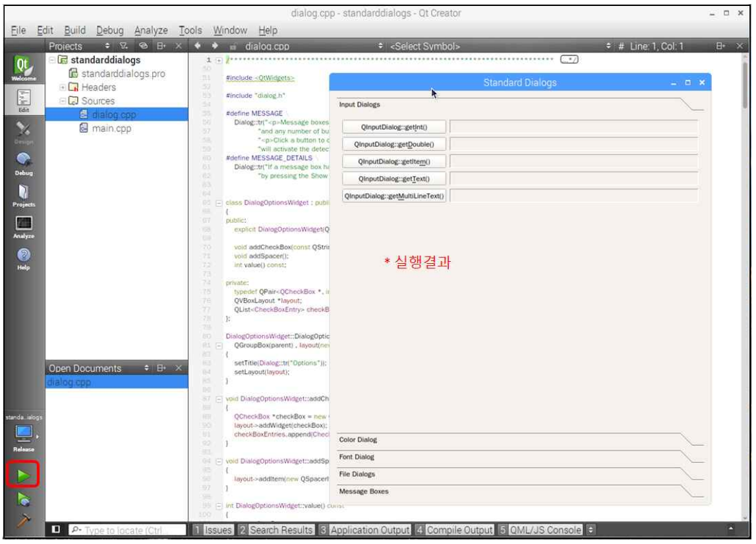Click the QInputDialog::getText() button
This screenshot has height=544, width=756.
(394, 179)
